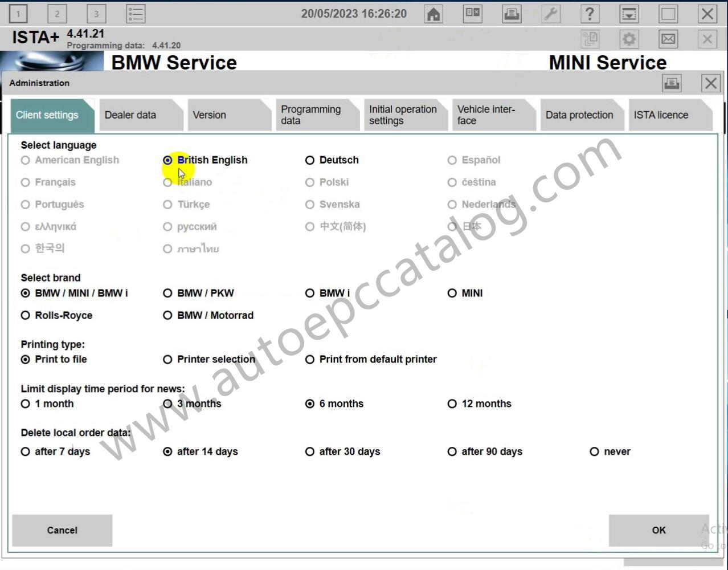This screenshot has height=570, width=728.
Task: Delete order data after 14 days
Action: (201, 451)
